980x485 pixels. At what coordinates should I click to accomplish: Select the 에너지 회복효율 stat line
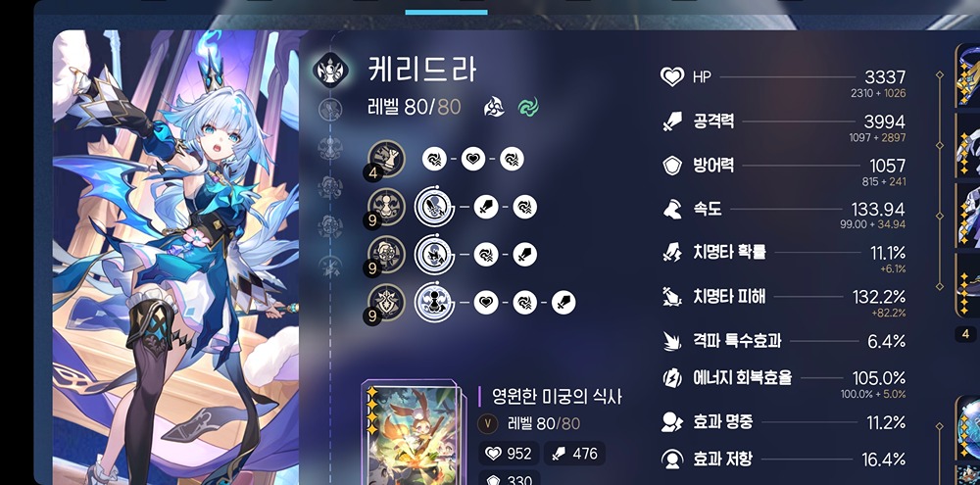coord(782,382)
